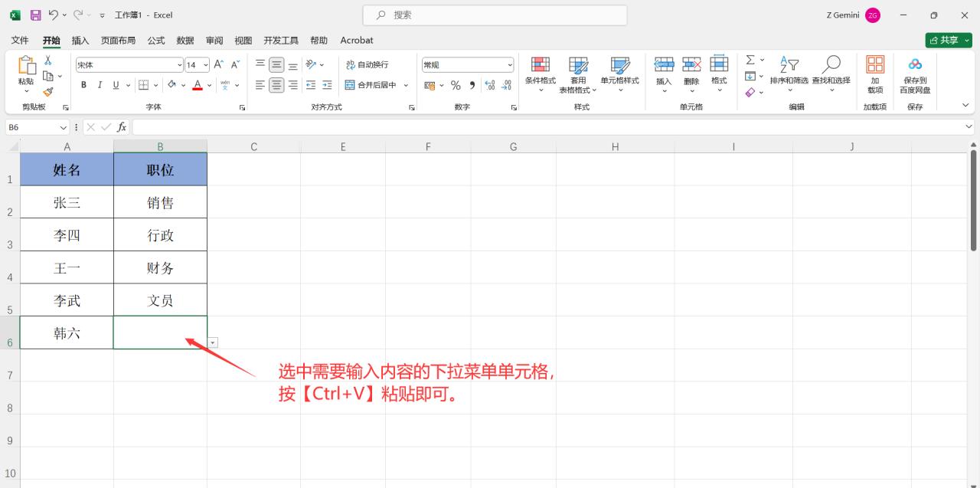Click the Save icon in title bar
This screenshot has height=488, width=980.
pyautogui.click(x=36, y=15)
